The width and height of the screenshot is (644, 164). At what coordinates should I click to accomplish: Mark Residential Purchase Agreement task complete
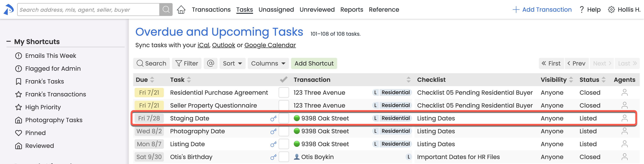click(284, 93)
